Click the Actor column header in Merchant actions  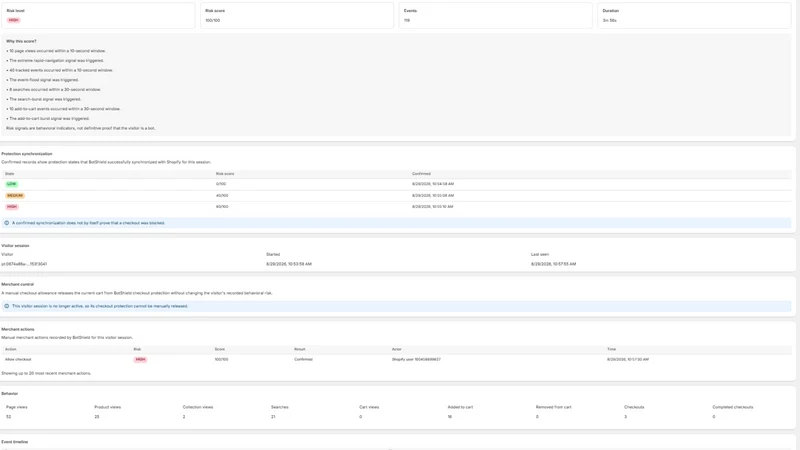point(396,349)
